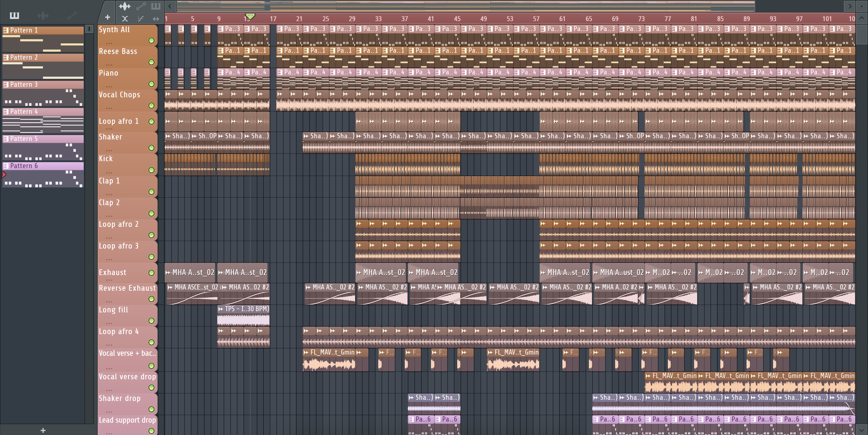Toggle the Exhaust track mute LED
868x435 pixels.
pos(151,273)
